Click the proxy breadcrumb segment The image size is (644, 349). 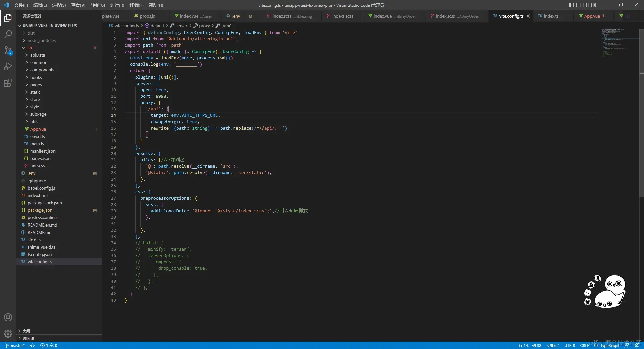(x=202, y=26)
